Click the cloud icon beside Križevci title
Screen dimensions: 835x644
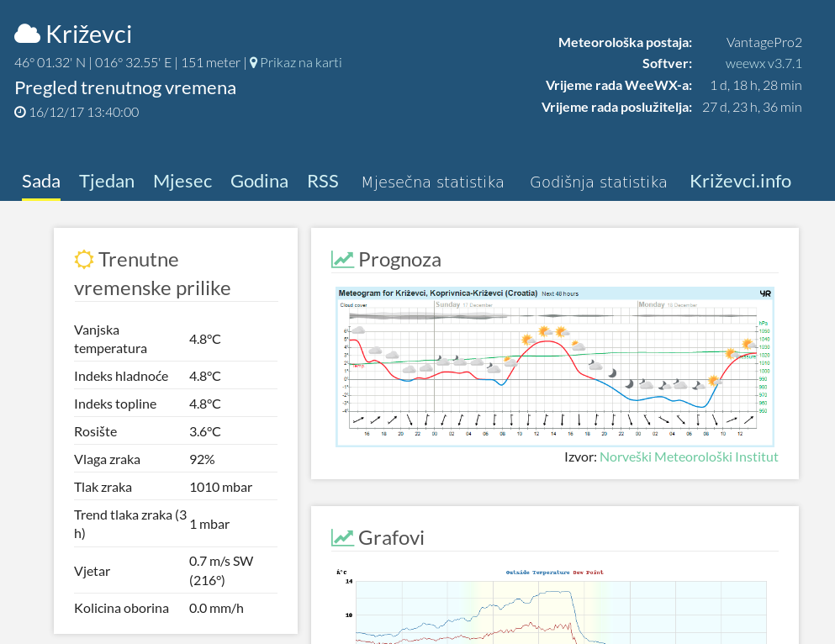tap(28, 34)
